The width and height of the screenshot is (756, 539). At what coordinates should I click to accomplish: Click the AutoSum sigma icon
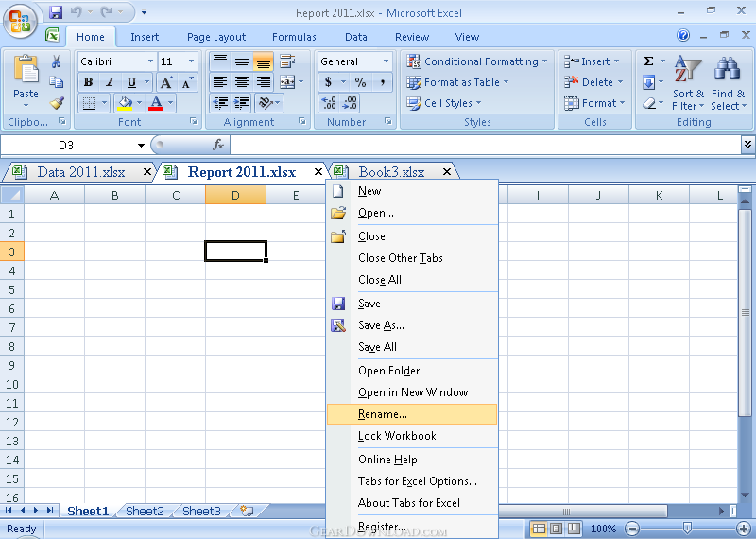pyautogui.click(x=649, y=61)
